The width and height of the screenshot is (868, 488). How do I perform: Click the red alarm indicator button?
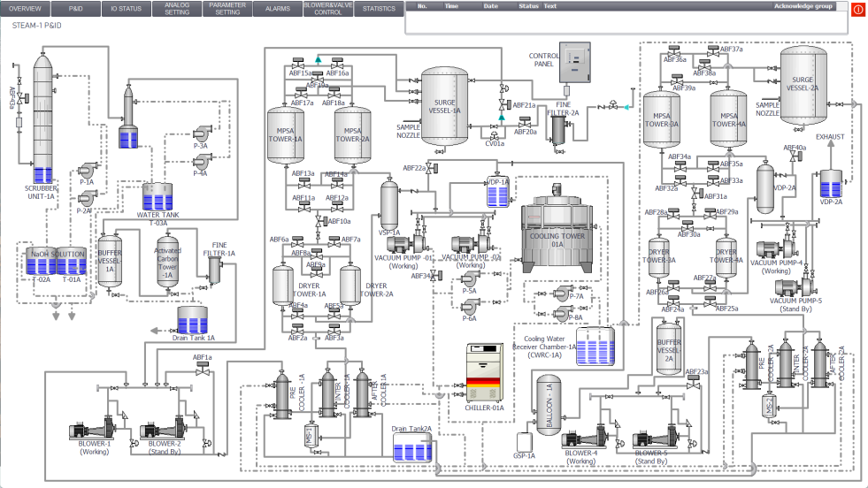tap(857, 9)
